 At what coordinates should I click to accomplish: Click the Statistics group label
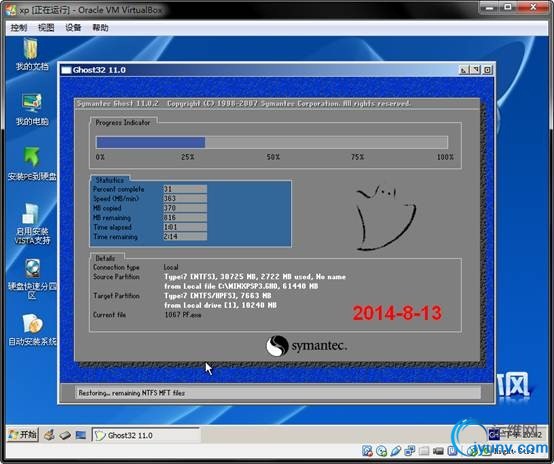pos(110,180)
